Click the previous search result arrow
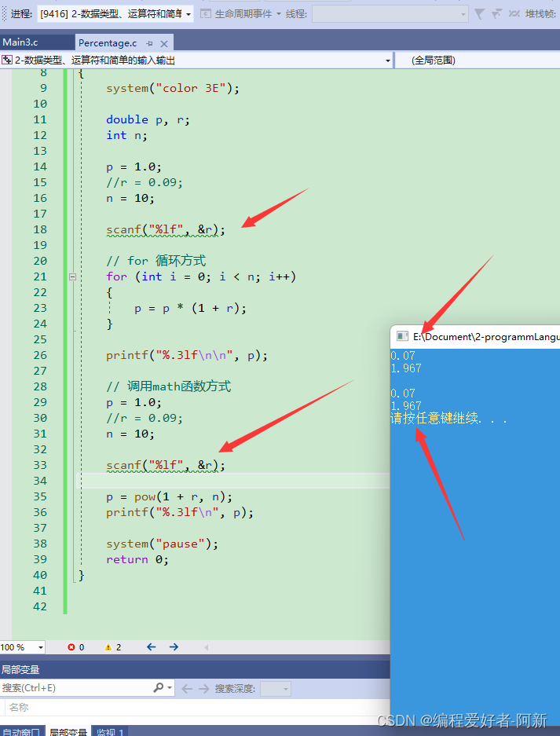The width and height of the screenshot is (560, 736). point(187,689)
